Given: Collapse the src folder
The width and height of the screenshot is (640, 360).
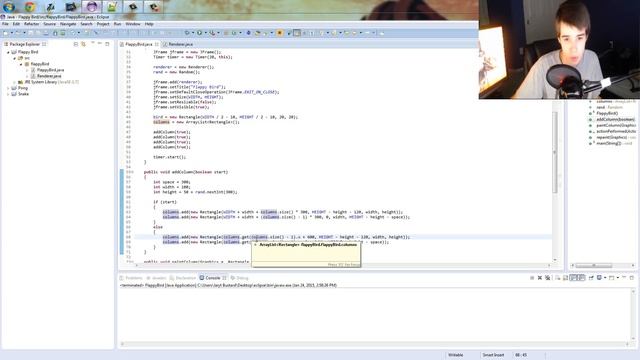Looking at the screenshot, I should pos(15,58).
